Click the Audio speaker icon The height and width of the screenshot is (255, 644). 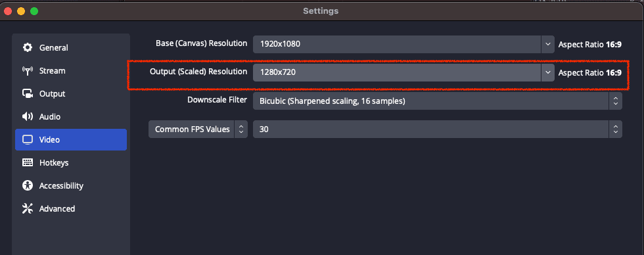coord(28,116)
